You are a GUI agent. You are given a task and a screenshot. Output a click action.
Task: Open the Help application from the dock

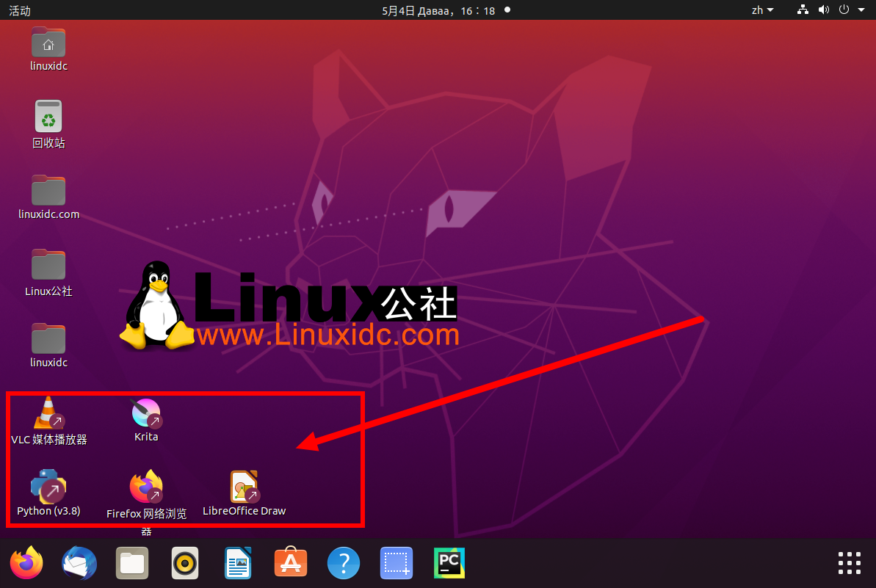click(x=343, y=563)
